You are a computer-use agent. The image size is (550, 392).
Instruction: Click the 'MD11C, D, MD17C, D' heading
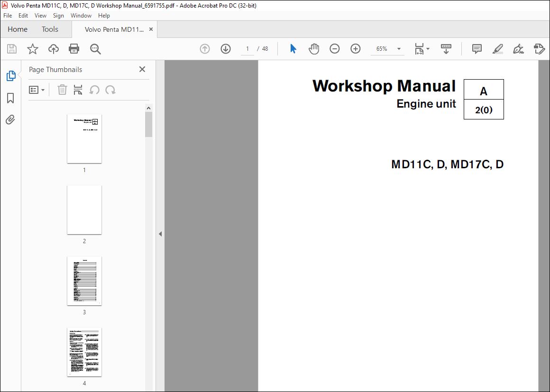(x=447, y=164)
